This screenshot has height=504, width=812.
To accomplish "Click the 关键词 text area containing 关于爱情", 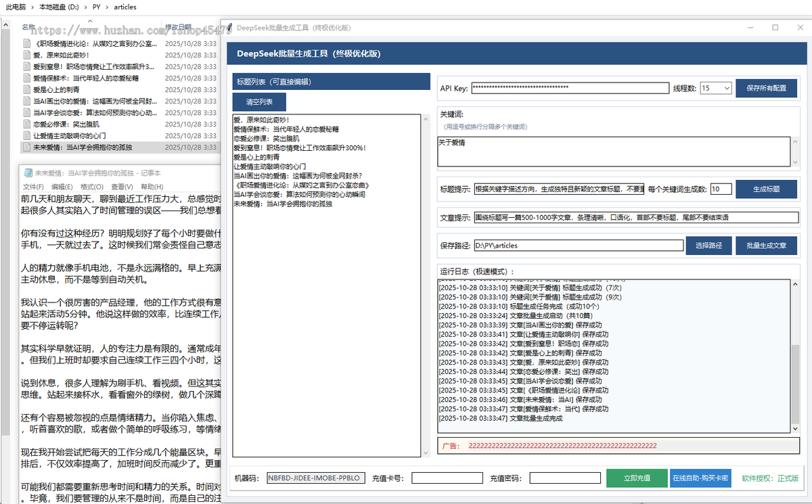I will 614,152.
